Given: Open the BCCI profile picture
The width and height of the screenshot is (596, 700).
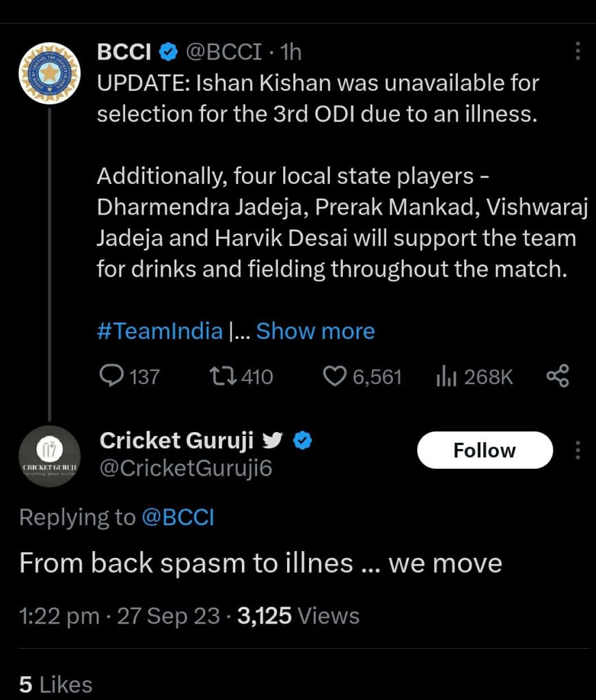Looking at the screenshot, I should pos(49,72).
